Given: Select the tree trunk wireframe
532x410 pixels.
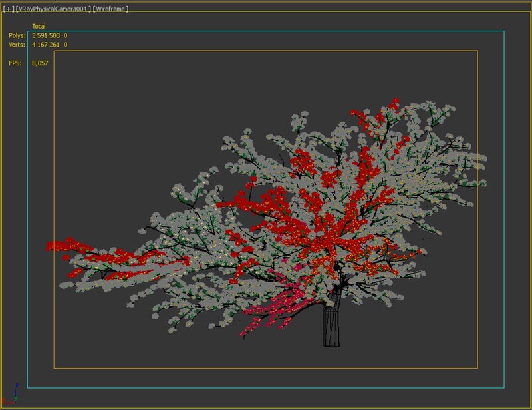Looking at the screenshot, I should coord(331,325).
